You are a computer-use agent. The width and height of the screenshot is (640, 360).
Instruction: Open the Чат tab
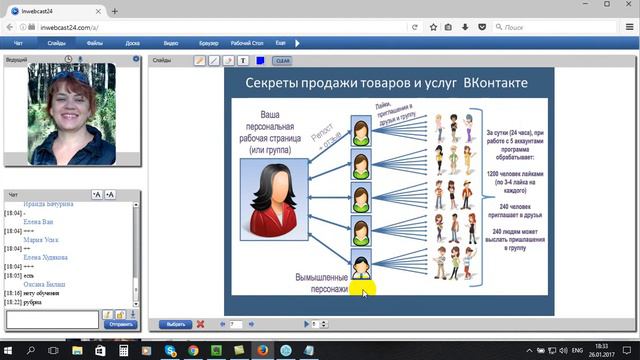click(x=18, y=43)
